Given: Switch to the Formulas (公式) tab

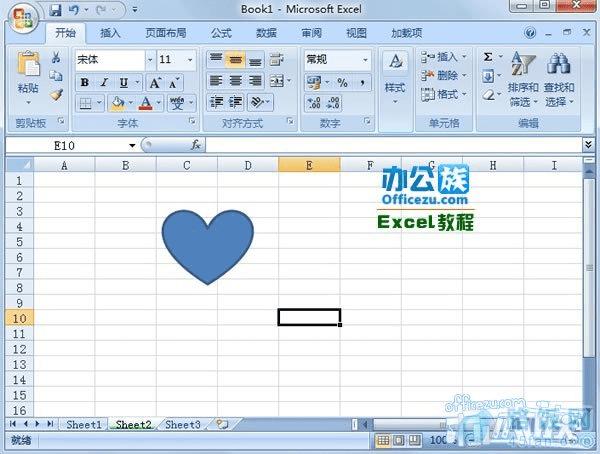Looking at the screenshot, I should [x=222, y=33].
